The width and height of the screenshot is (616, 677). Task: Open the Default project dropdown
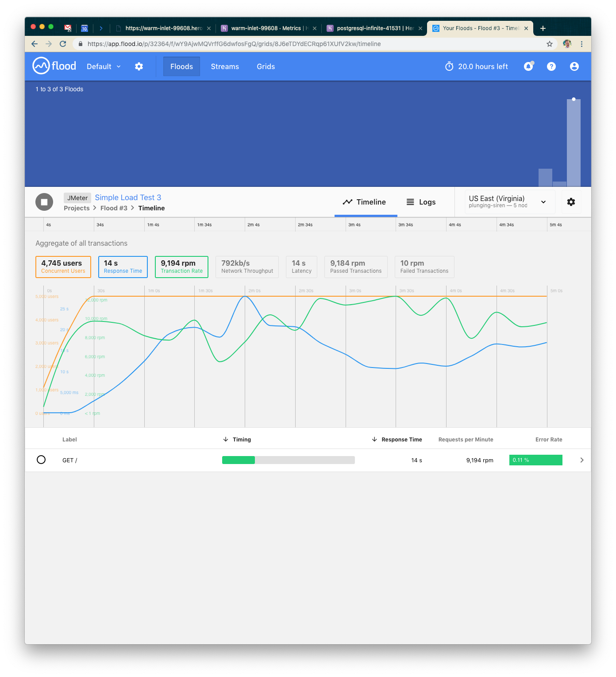click(104, 66)
